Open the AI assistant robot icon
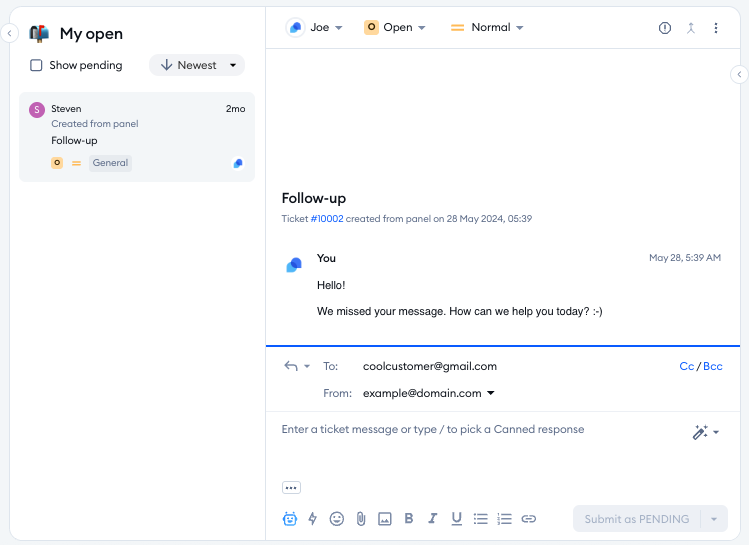Screen dimensions: 749x545 (x=290, y=519)
